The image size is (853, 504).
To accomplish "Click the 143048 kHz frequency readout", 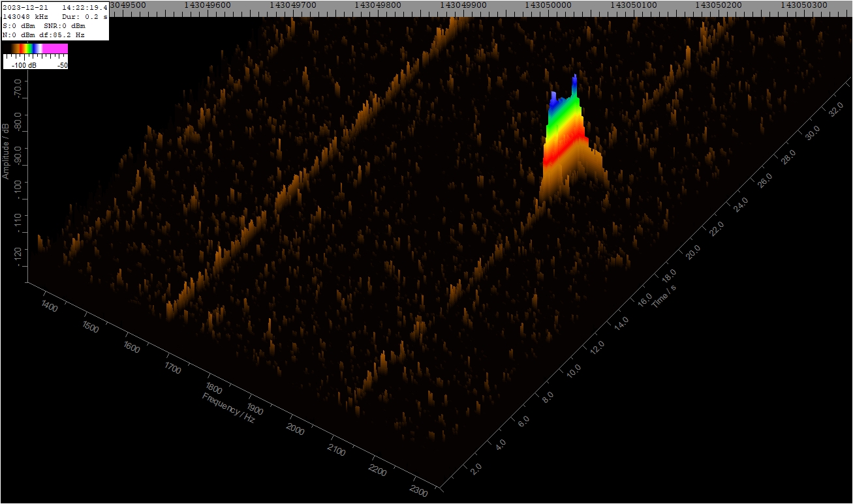I will pos(25,16).
